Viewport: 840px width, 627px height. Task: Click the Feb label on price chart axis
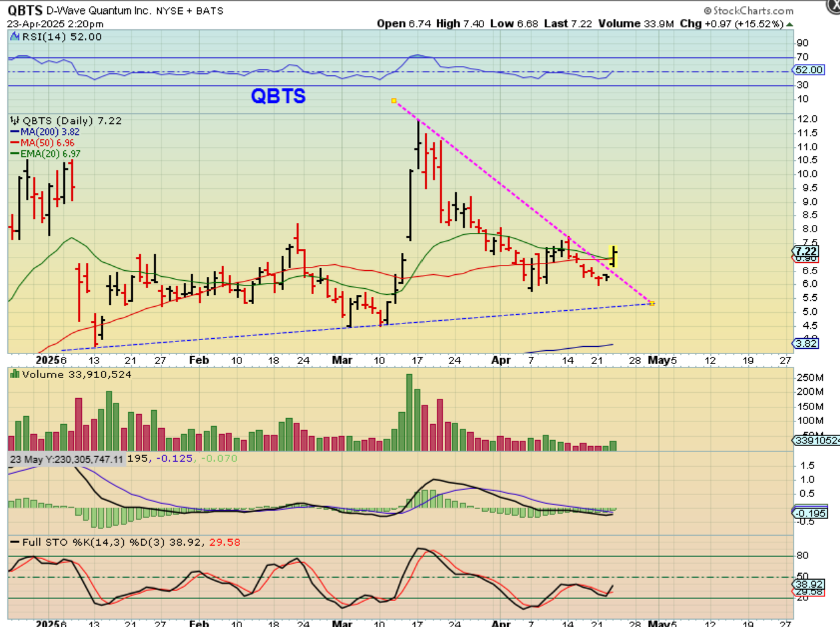pos(199,360)
